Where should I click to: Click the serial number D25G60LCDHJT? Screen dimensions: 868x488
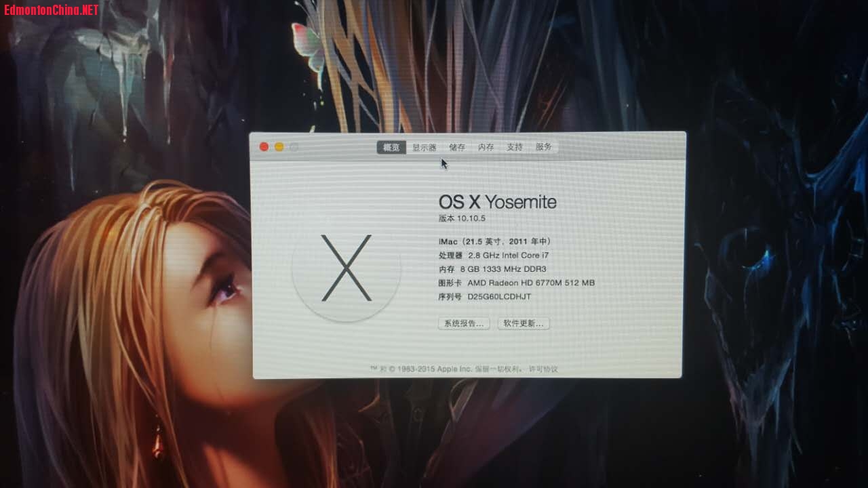(499, 297)
